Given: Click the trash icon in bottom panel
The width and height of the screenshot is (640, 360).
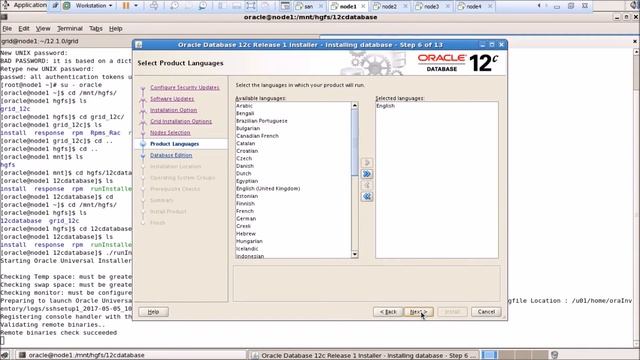Looking at the screenshot, I should pyautogui.click(x=554, y=355).
